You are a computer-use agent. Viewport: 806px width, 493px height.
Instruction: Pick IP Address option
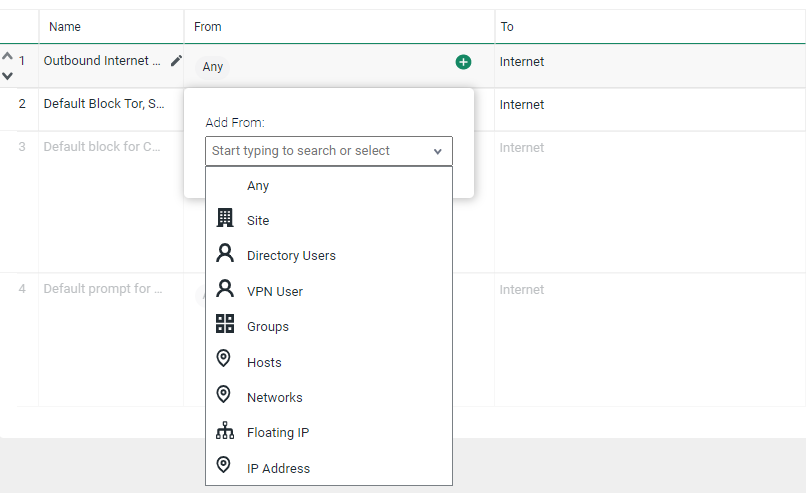click(x=278, y=468)
